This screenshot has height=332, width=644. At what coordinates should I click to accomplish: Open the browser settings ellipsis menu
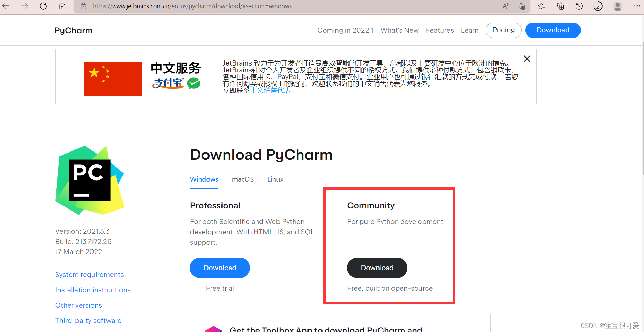click(637, 6)
